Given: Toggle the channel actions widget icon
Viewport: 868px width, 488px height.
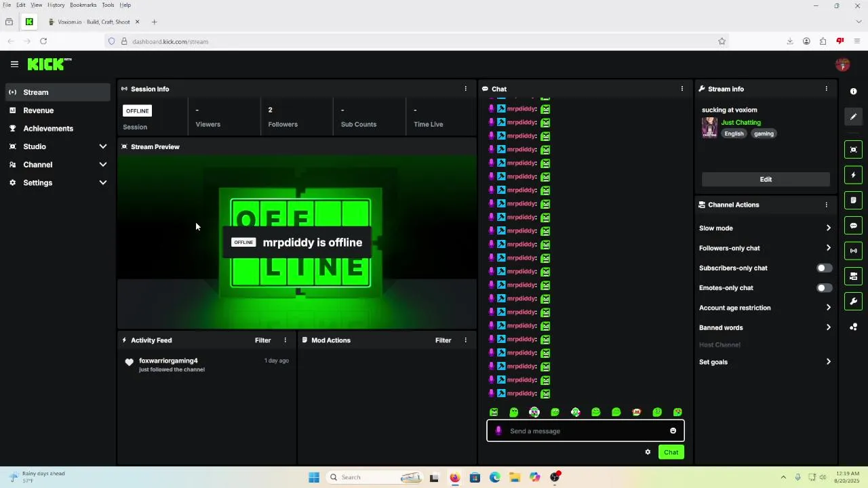Looking at the screenshot, I should [x=854, y=276].
